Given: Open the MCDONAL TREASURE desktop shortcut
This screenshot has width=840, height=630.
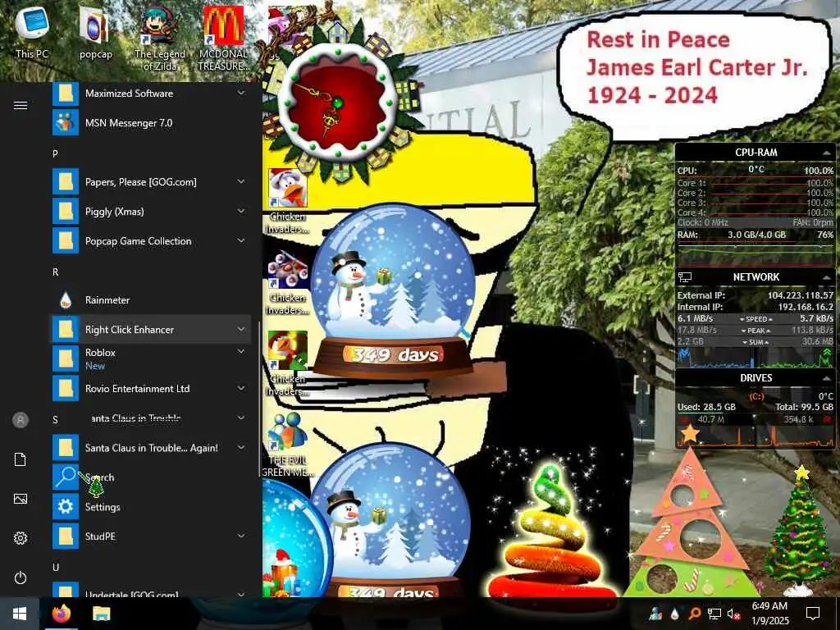Looking at the screenshot, I should click(223, 38).
